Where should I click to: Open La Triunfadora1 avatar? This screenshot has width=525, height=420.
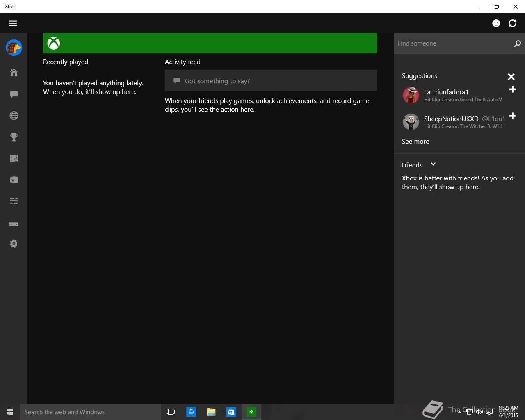411,95
